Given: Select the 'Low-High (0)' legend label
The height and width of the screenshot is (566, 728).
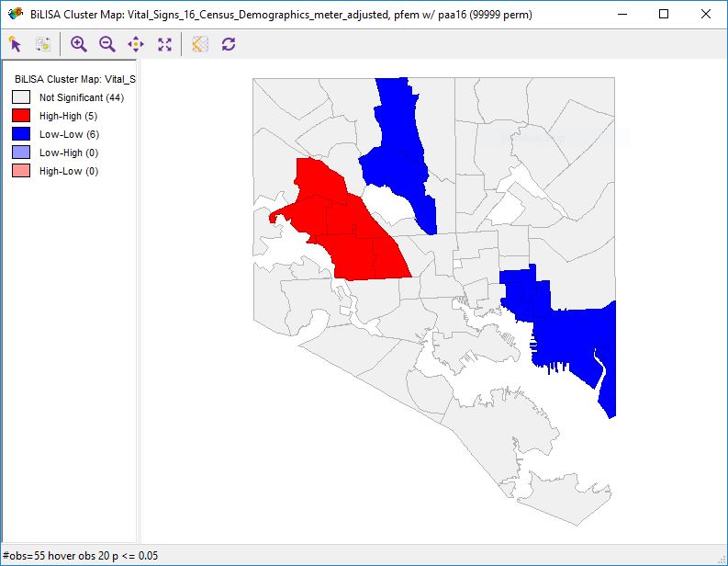Looking at the screenshot, I should point(69,153).
